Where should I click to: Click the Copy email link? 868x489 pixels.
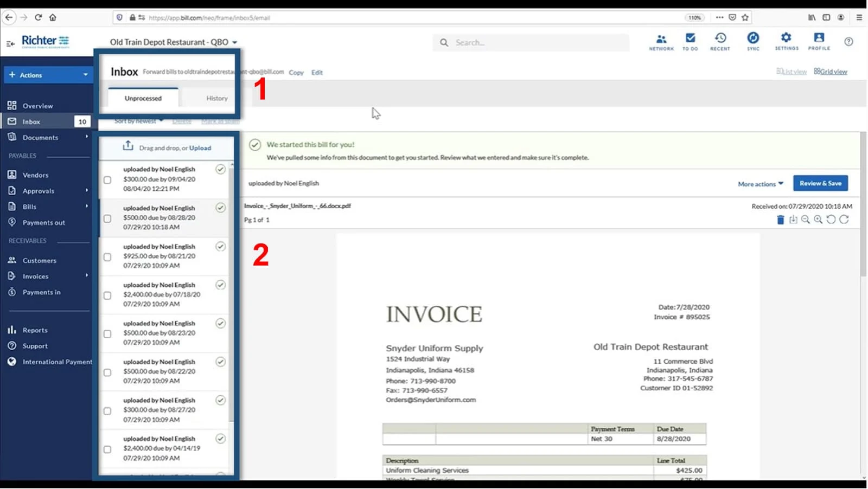click(296, 72)
